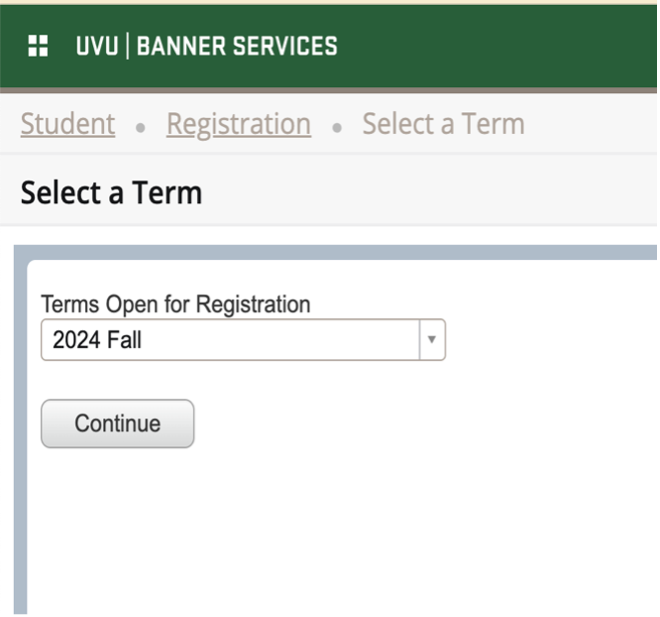Click the Continue button
Image resolution: width=660 pixels, height=617 pixels.
click(117, 423)
